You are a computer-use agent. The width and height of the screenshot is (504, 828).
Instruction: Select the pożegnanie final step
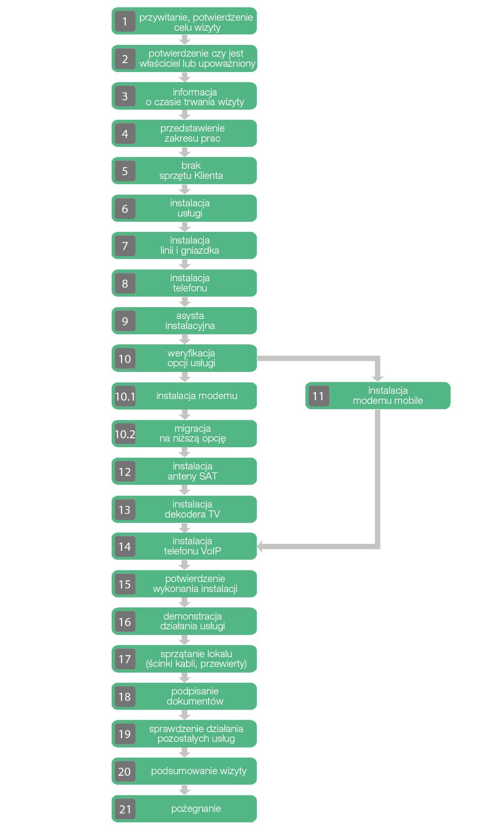tap(184, 809)
